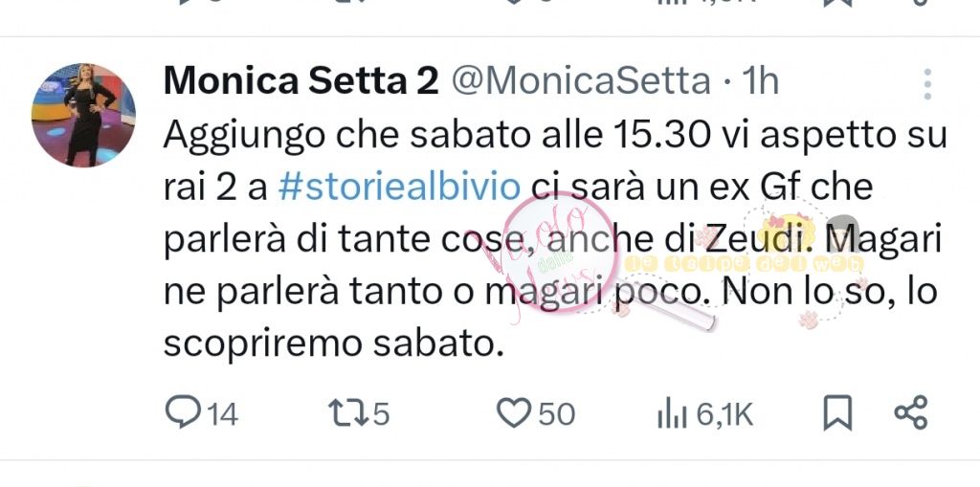This screenshot has width=980, height=487.
Task: Click the 1h timestamp of the tweet
Action: pos(761,82)
